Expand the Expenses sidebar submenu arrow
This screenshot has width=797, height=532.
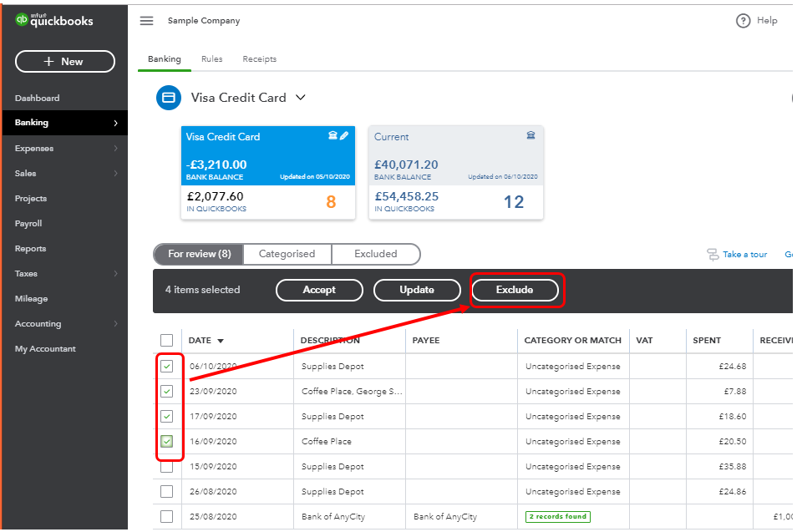click(116, 149)
